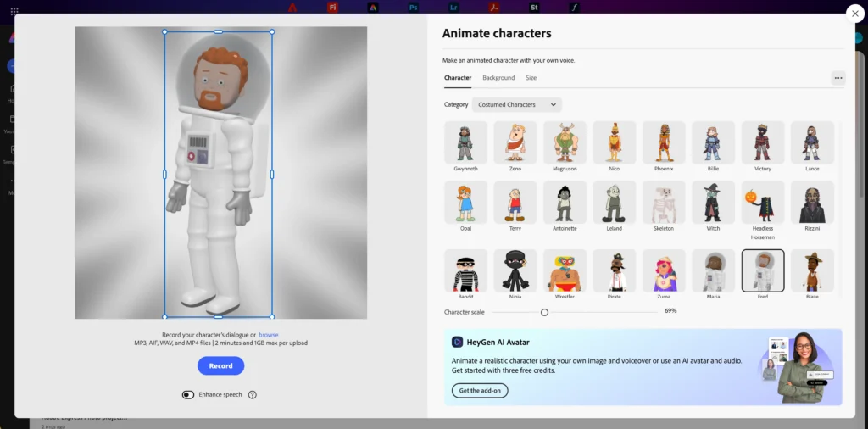The height and width of the screenshot is (429, 868).
Task: Select the Bandit character
Action: (x=465, y=270)
